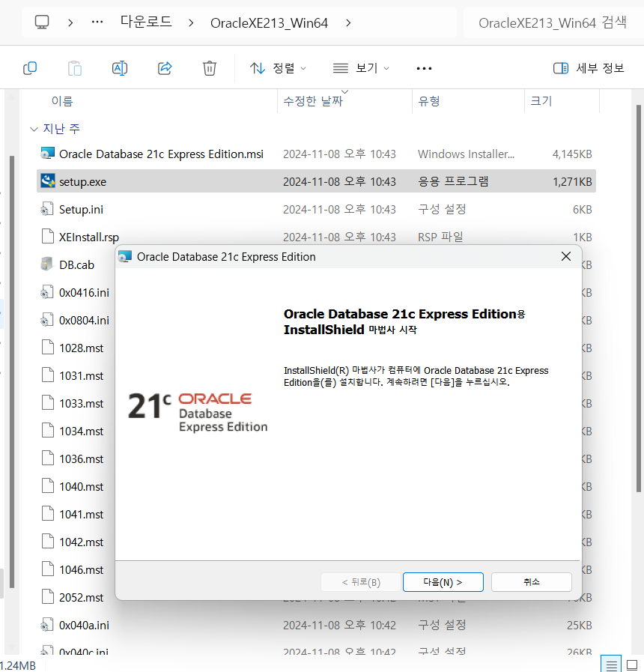
Task: Click the chevron after the PC icon
Action: pos(70,22)
